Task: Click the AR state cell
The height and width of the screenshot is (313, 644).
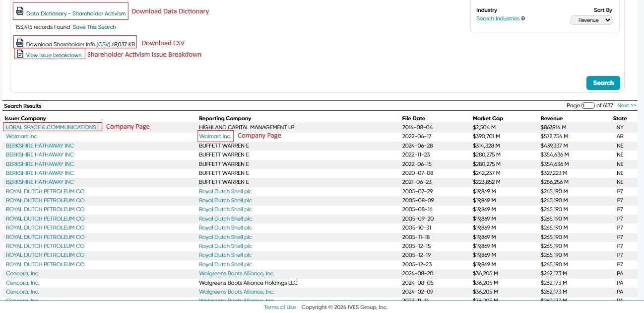Action: [620, 136]
